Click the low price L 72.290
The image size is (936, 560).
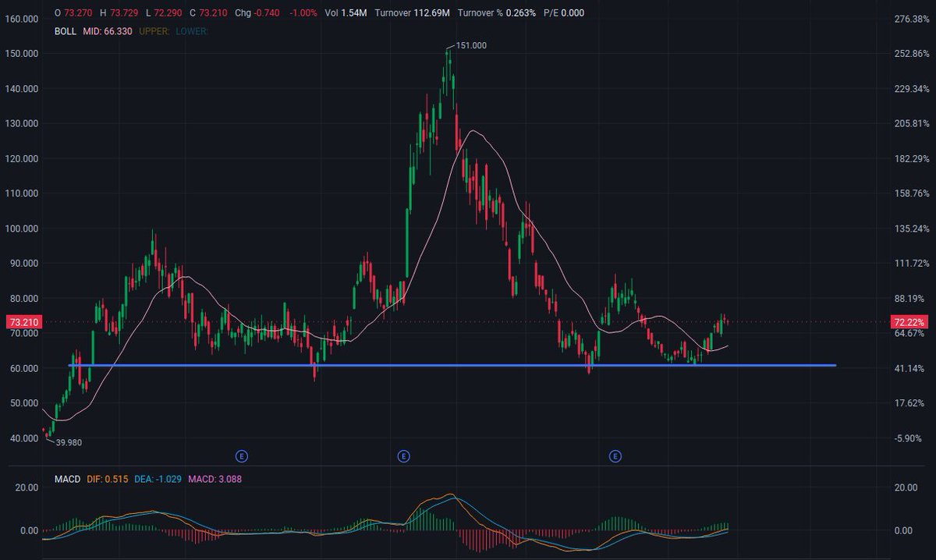click(164, 13)
